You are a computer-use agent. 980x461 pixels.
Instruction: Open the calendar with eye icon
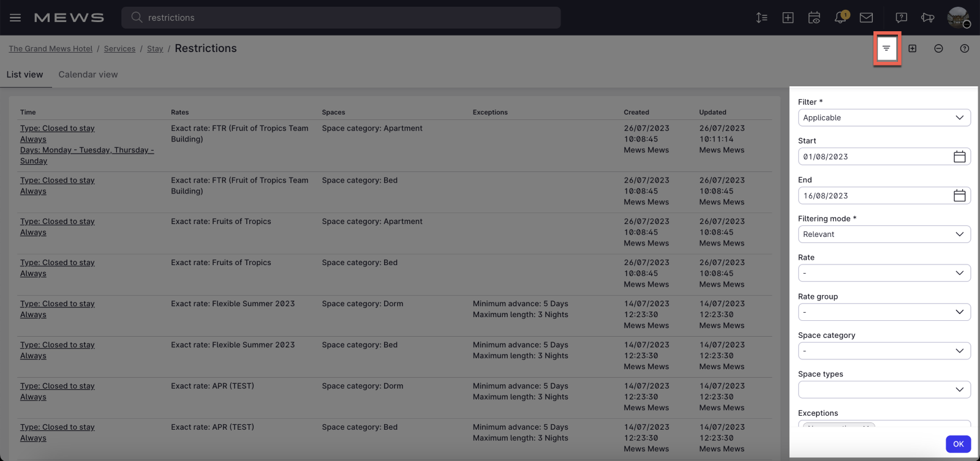pyautogui.click(x=814, y=18)
